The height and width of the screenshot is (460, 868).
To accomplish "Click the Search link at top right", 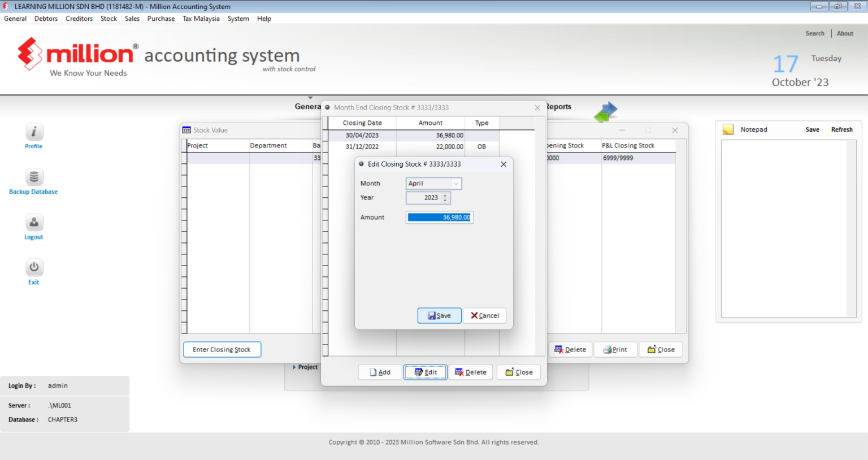I will click(815, 33).
